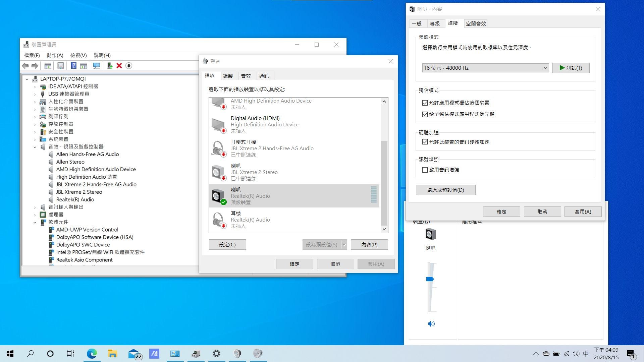This screenshot has height=362, width=644.
Task: Click speaker volume slider thumb in mixer
Action: tap(430, 279)
